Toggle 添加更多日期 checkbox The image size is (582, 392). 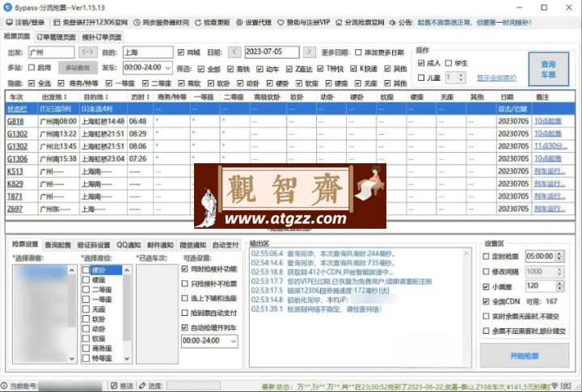coord(358,53)
